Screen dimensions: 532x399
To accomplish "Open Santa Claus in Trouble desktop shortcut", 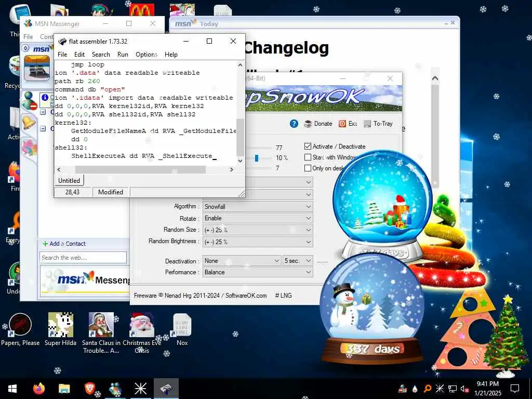I will [101, 333].
